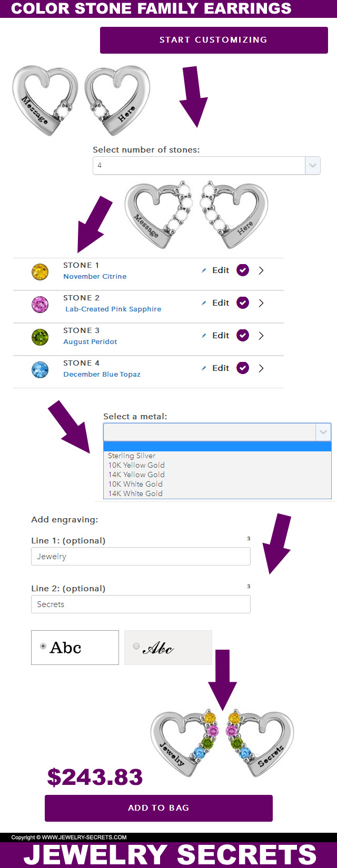Expand Stone 3 with the right chevron
The width and height of the screenshot is (337, 868).
pyautogui.click(x=261, y=336)
